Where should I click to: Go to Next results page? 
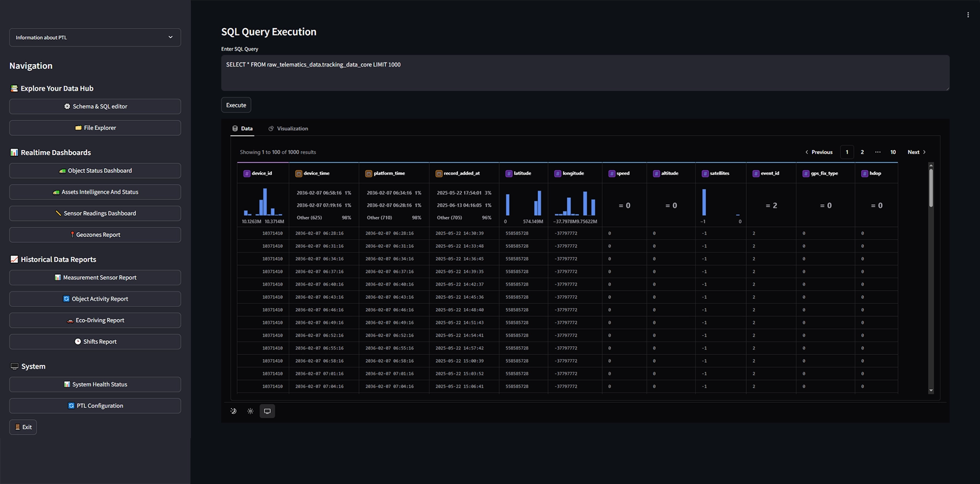click(917, 152)
